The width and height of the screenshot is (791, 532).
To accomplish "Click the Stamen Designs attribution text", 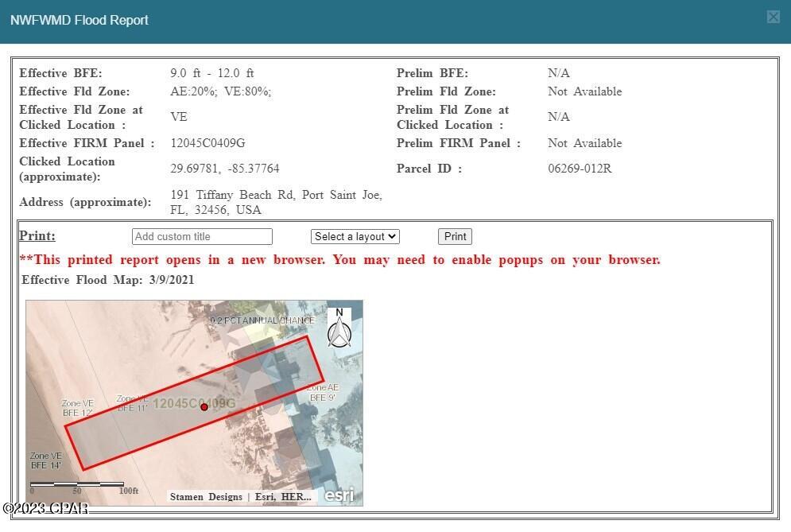I will click(x=206, y=497).
